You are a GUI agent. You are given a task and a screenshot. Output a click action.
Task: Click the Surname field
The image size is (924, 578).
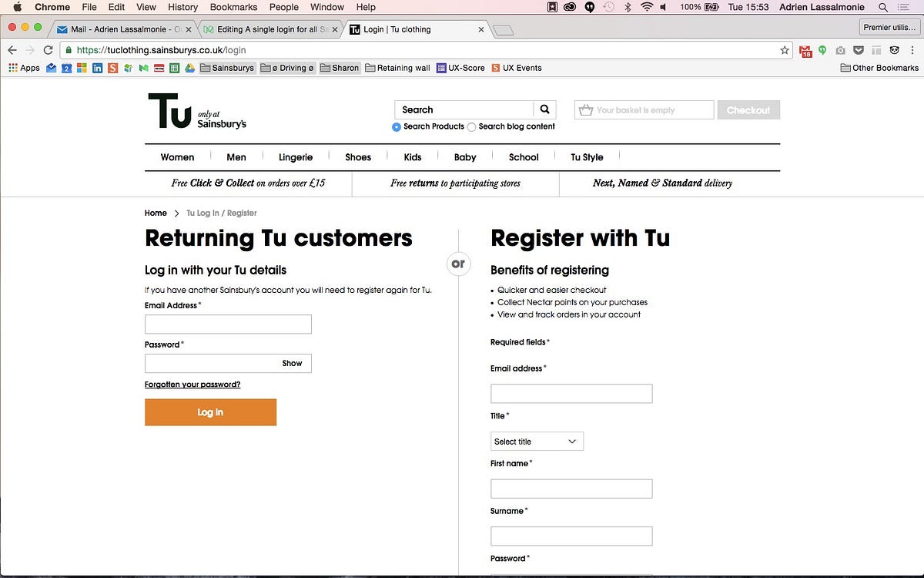[571, 536]
